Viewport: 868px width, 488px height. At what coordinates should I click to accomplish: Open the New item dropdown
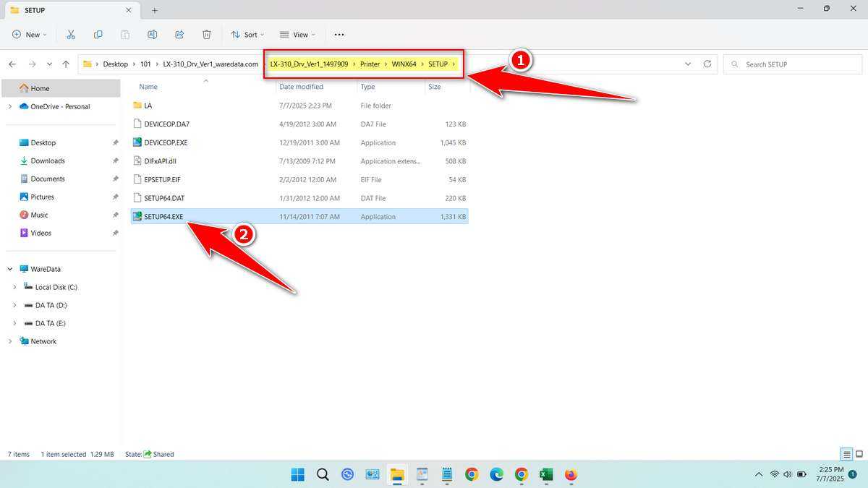click(30, 35)
